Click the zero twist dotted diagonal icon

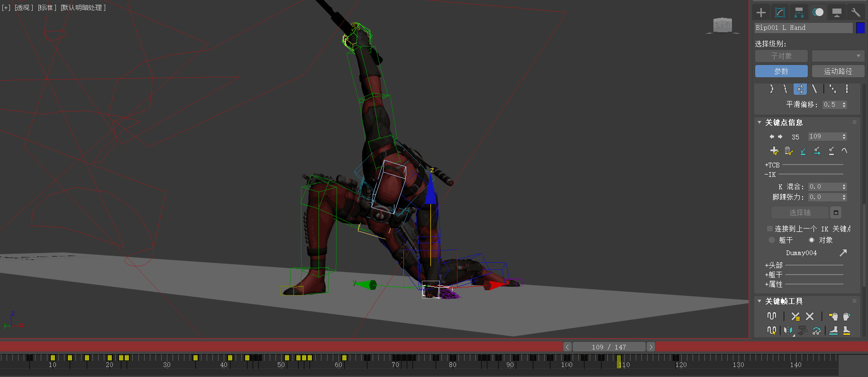832,89
